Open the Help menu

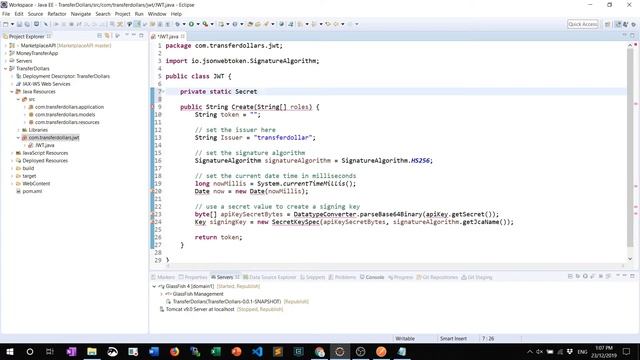pos(176,14)
